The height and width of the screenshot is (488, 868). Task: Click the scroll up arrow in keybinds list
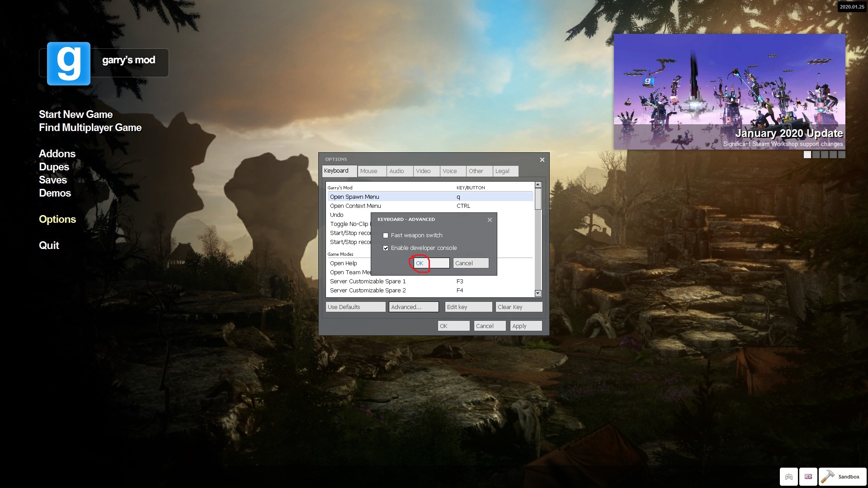[x=538, y=185]
